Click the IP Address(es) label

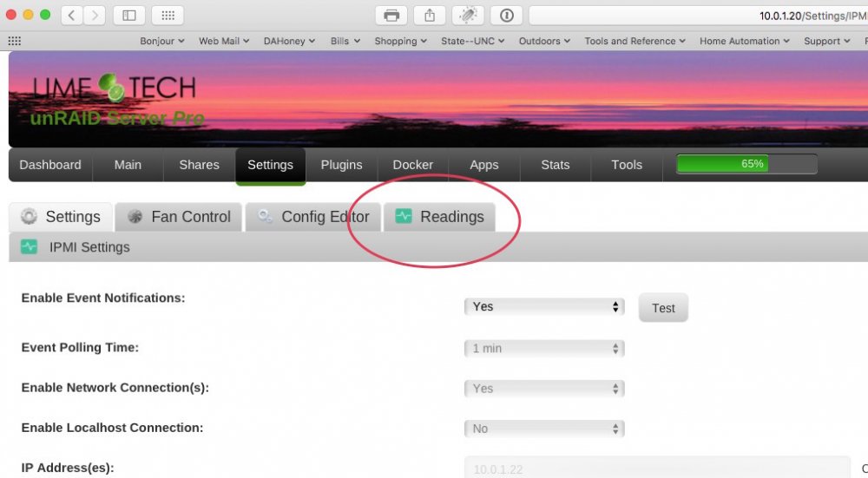coord(68,468)
